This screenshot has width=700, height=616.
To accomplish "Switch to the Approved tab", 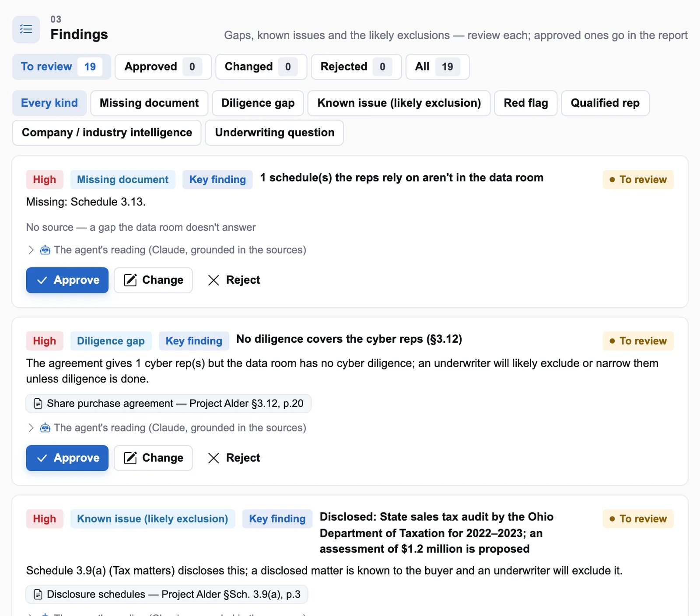I will [x=163, y=67].
